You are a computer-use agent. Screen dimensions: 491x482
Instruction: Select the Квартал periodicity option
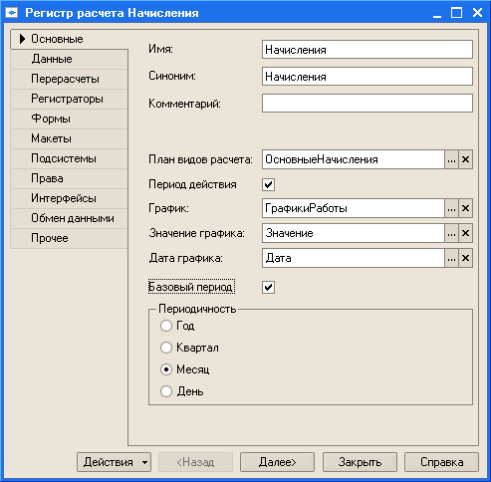[166, 348]
